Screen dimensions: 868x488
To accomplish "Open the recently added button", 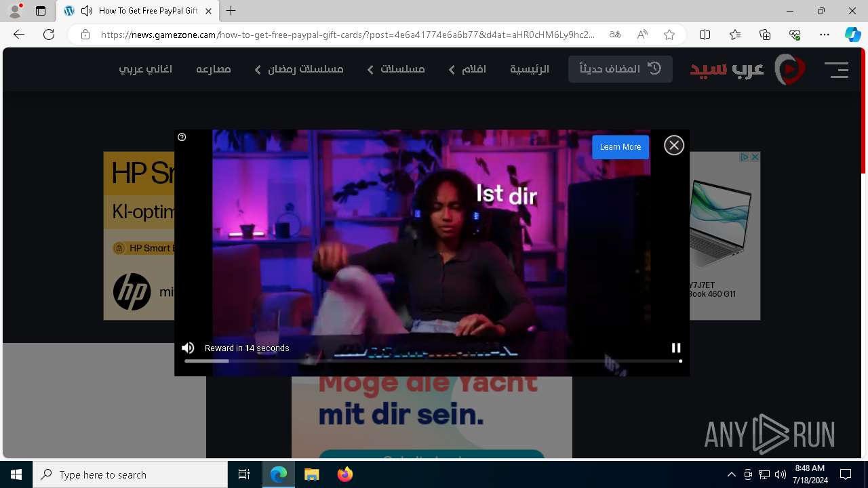I will tap(620, 69).
